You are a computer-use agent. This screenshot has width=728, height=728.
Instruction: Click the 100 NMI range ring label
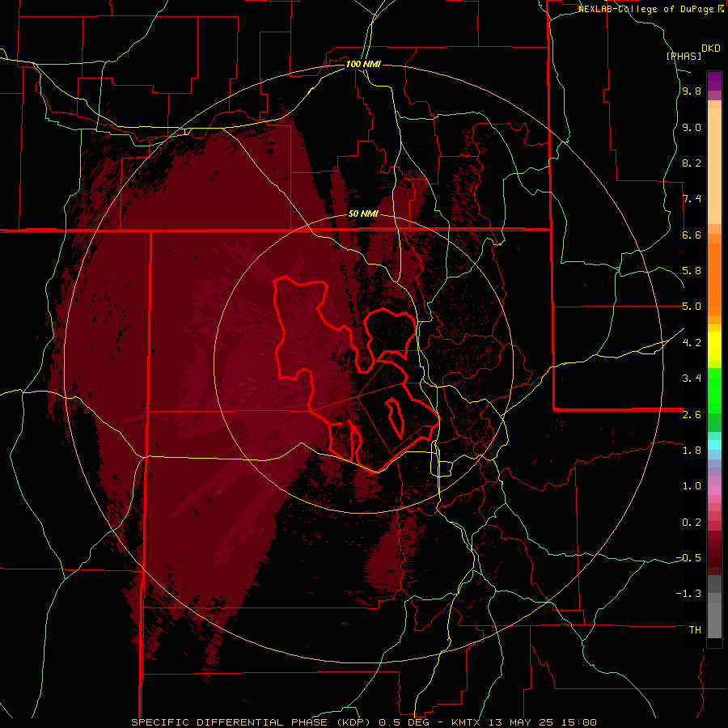(x=363, y=64)
